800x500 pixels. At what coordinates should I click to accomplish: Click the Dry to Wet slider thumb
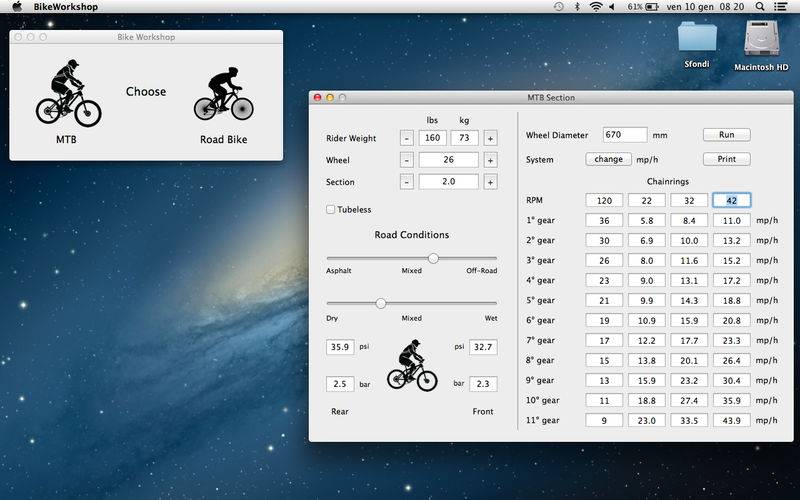point(381,304)
